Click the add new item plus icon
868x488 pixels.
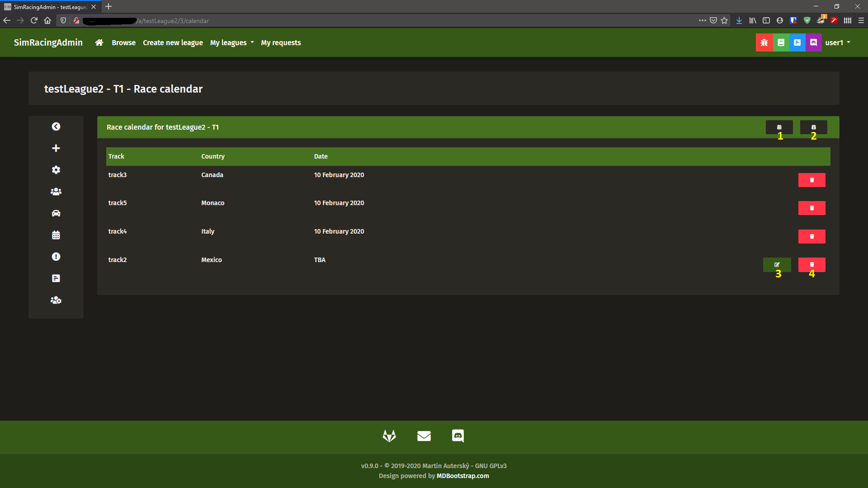pyautogui.click(x=56, y=148)
